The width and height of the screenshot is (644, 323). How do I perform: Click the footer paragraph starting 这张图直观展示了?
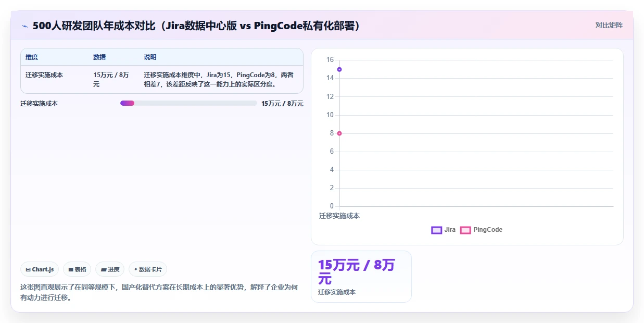[159, 292]
